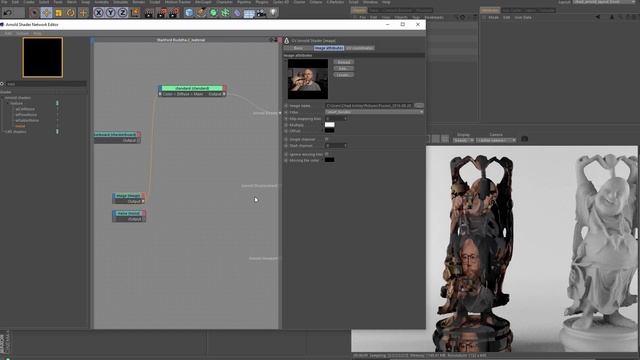Expand the Arnold shaders tree group

pyautogui.click(x=2, y=98)
